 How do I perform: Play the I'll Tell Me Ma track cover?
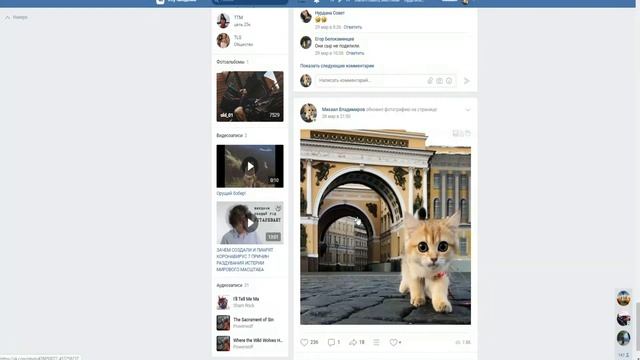point(223,302)
